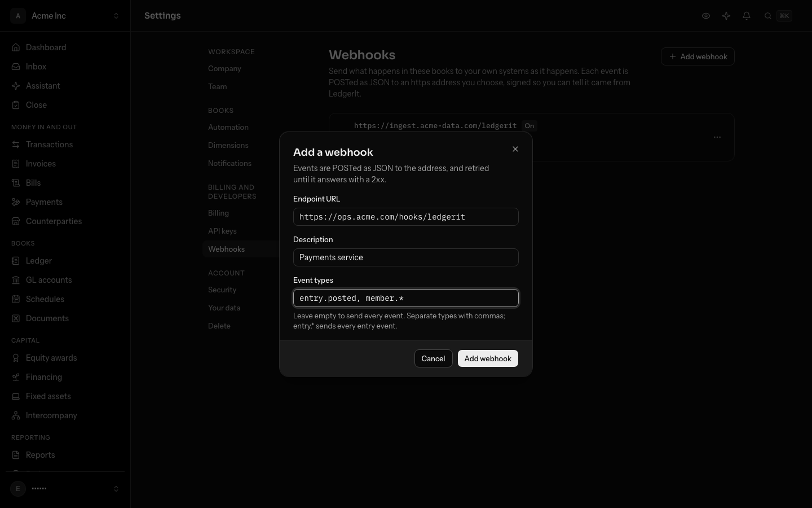Confirm with the Add webhook dialog button
Image resolution: width=812 pixels, height=508 pixels.
click(488, 358)
